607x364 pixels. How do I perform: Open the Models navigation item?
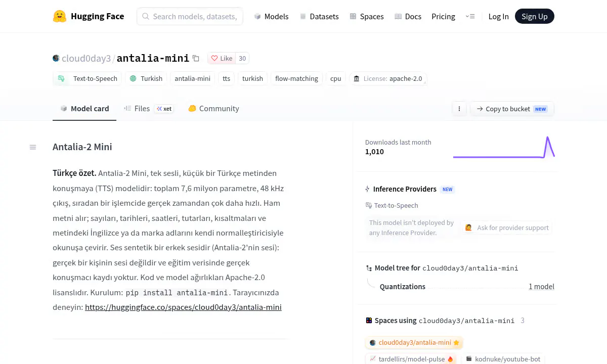[271, 16]
